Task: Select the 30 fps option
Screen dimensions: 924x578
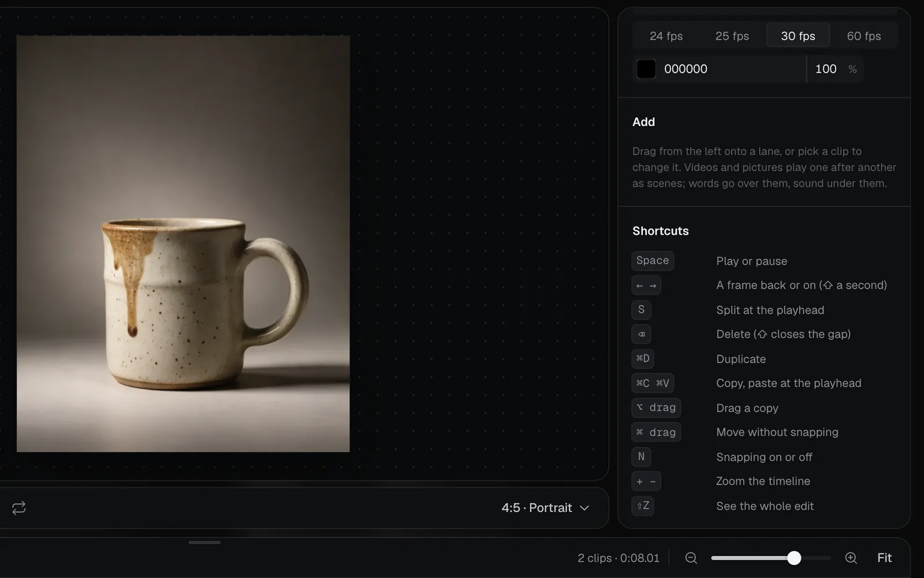Action: [x=798, y=36]
